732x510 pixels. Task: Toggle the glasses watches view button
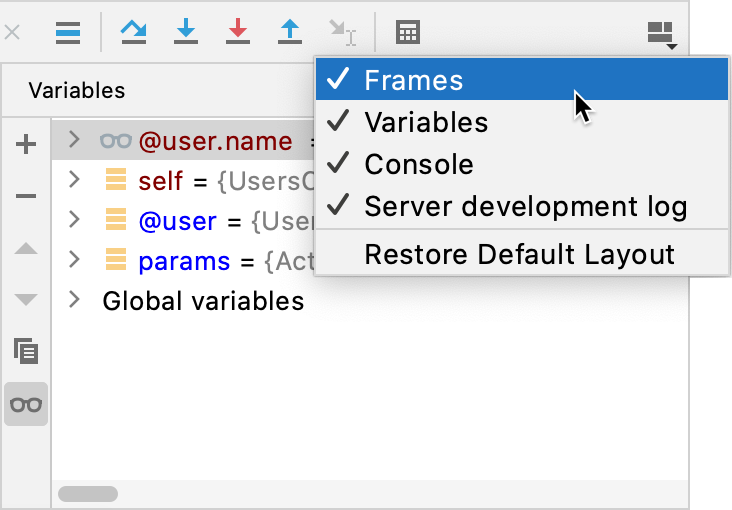[27, 404]
